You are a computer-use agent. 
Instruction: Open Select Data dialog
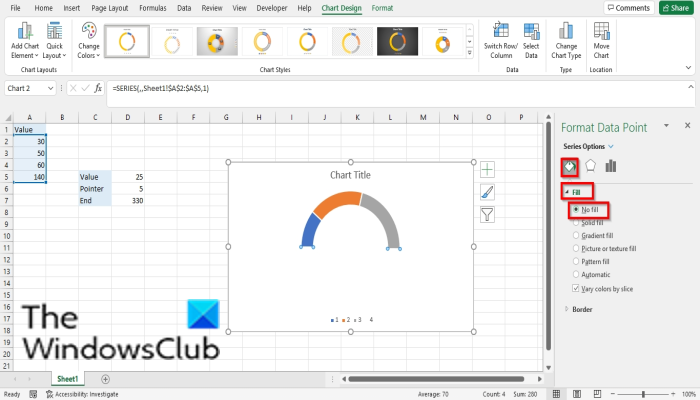531,41
